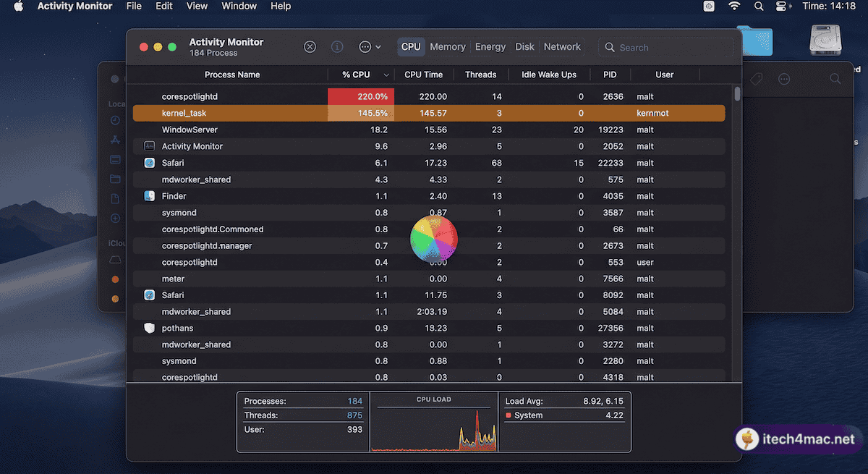868x474 pixels.
Task: Click the Safari icon with PID 8092
Action: coord(150,295)
